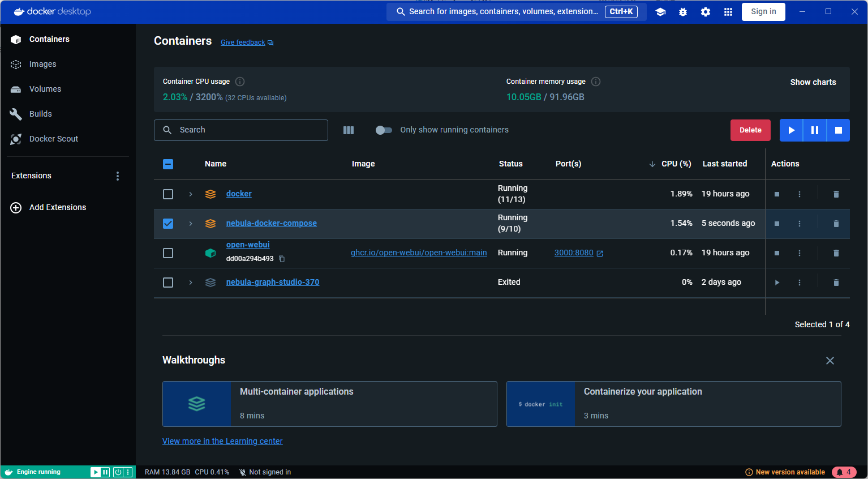Delete the docker stack with trash icon
This screenshot has width=868, height=479.
[836, 194]
